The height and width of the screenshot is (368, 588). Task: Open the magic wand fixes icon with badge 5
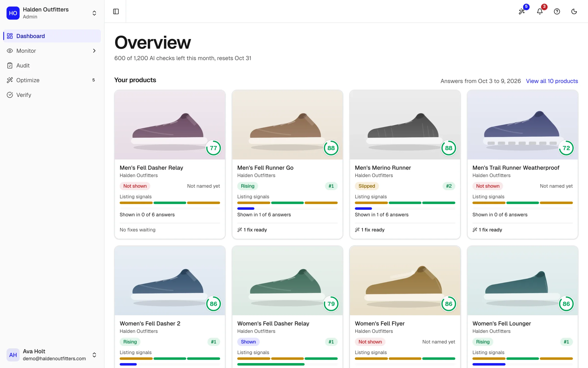tap(522, 11)
